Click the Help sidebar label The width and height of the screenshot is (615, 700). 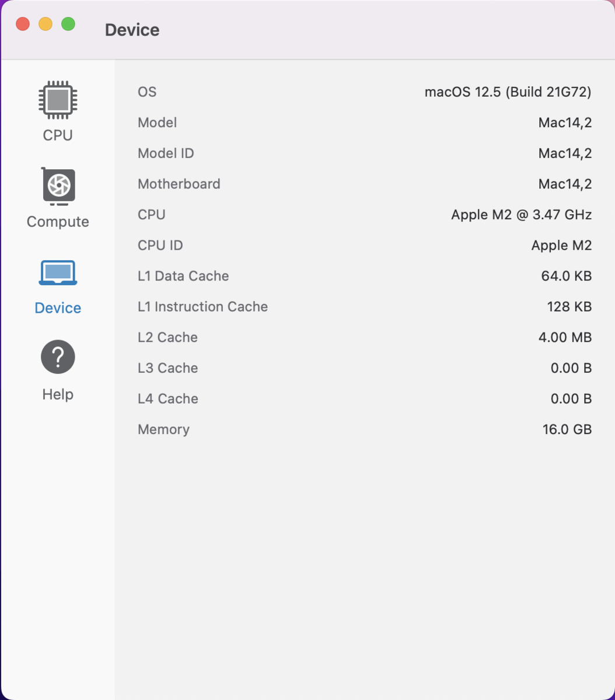click(58, 394)
